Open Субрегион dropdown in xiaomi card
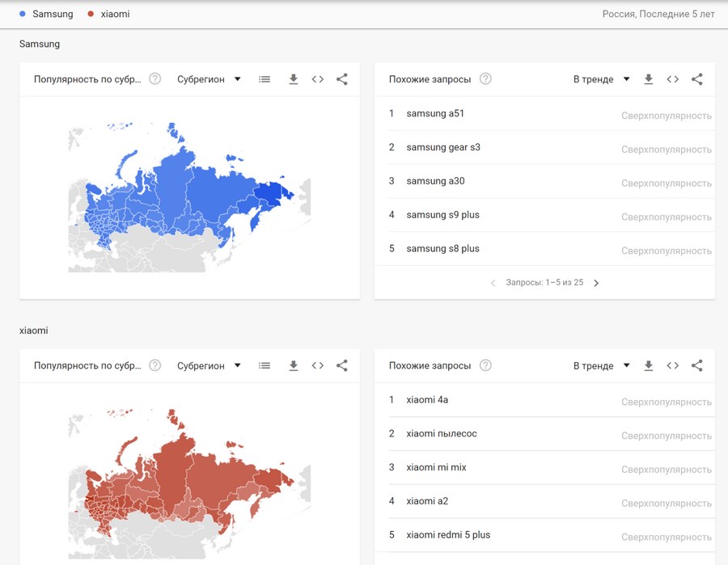 click(x=209, y=365)
